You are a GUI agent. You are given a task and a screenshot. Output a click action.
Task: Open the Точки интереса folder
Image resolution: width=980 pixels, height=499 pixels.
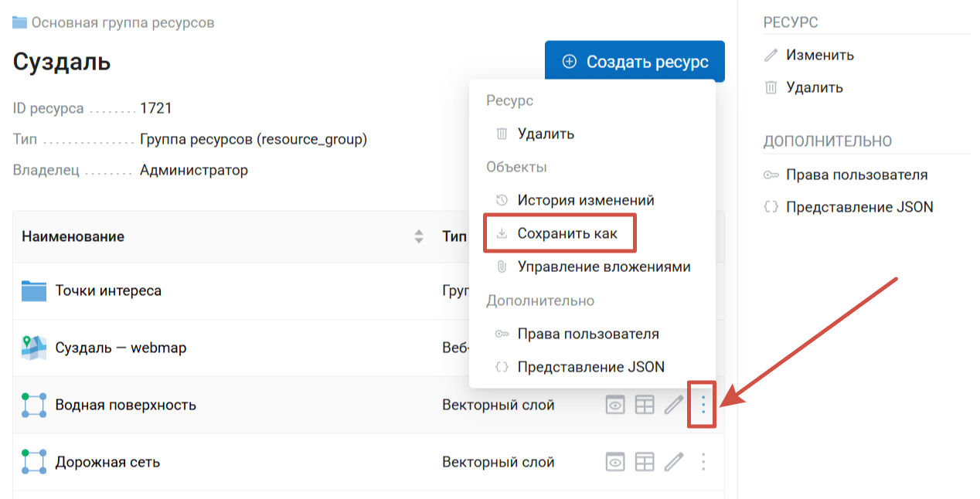point(108,291)
